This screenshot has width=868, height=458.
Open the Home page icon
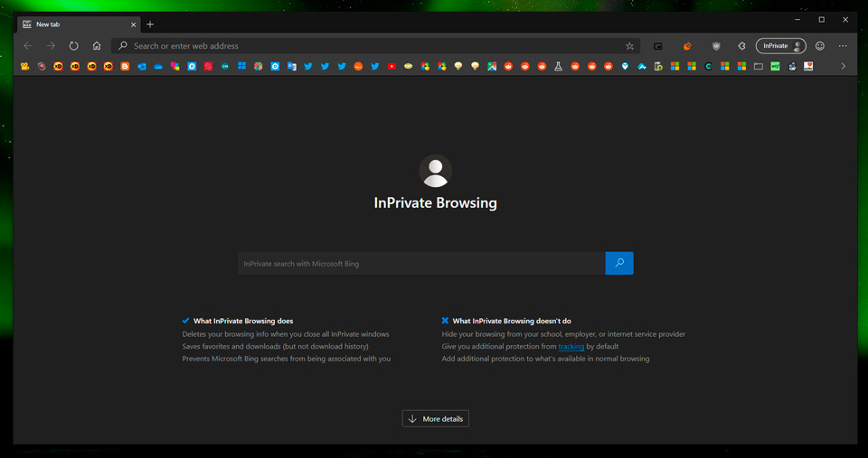(97, 46)
